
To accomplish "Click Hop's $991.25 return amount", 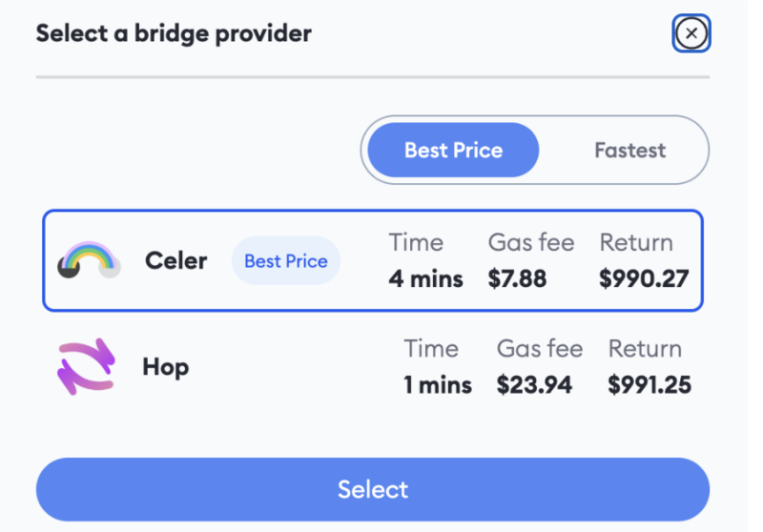I will (x=650, y=384).
